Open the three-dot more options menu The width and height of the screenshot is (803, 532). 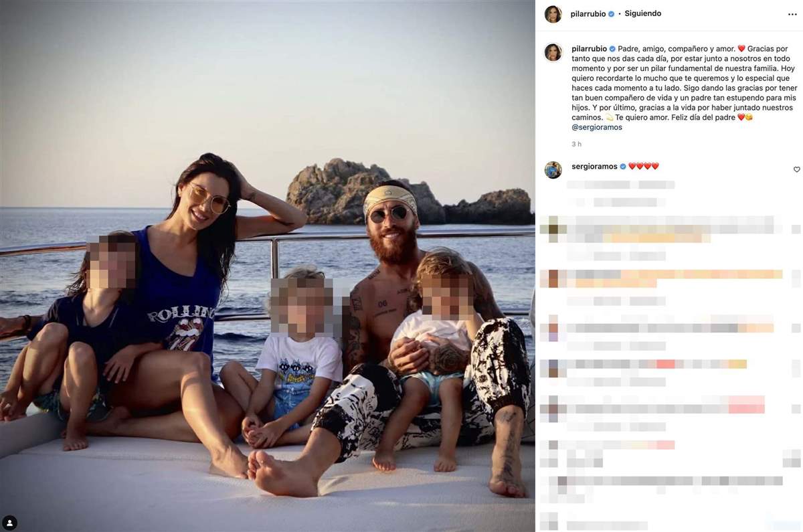click(x=792, y=14)
